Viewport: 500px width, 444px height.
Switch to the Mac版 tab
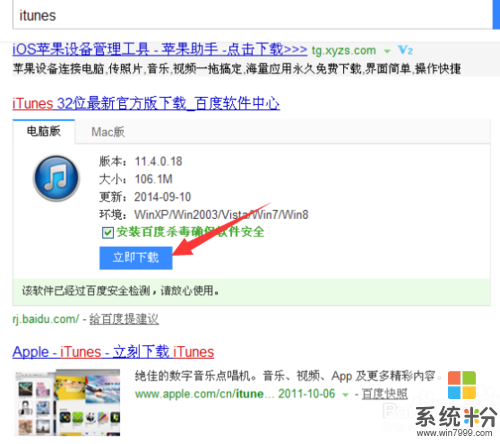(108, 132)
